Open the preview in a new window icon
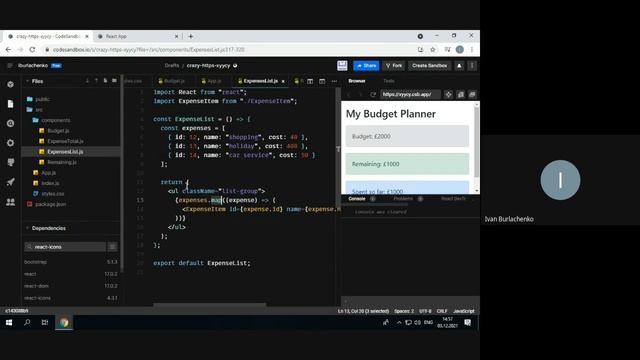Viewport: 640px width, 360px height. 460,94
